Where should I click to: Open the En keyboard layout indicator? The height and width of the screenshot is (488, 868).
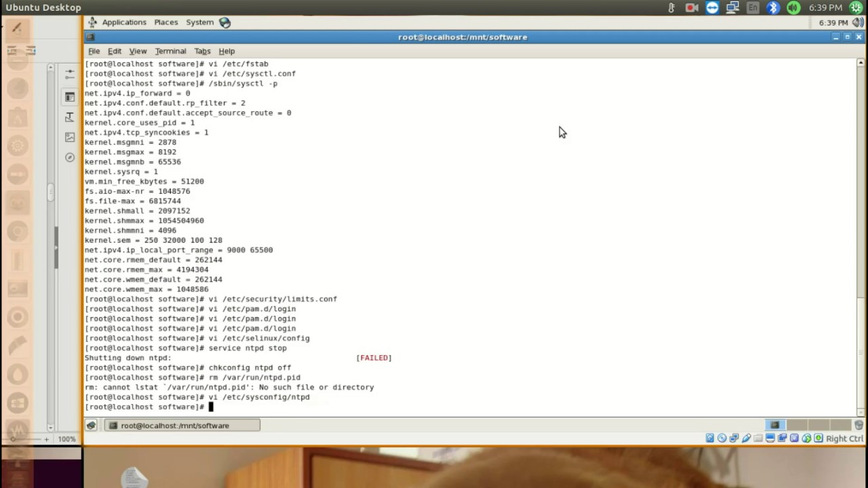pos(753,7)
